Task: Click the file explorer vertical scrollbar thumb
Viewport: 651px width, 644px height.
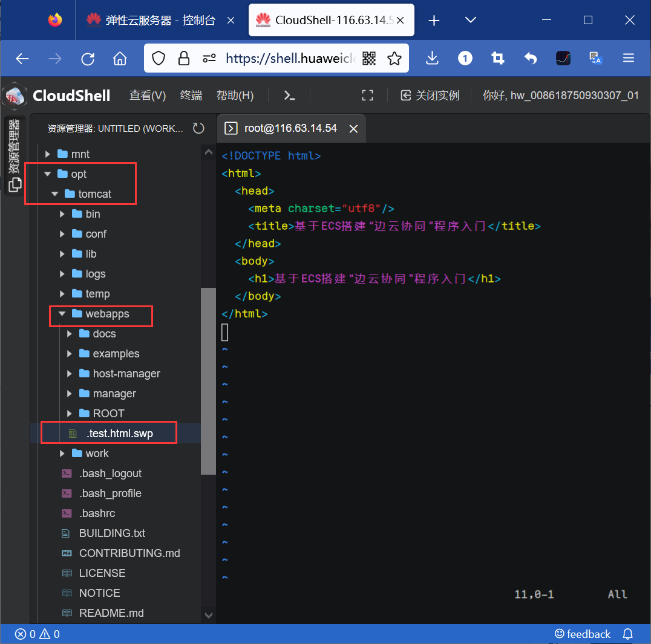Action: coord(208,381)
